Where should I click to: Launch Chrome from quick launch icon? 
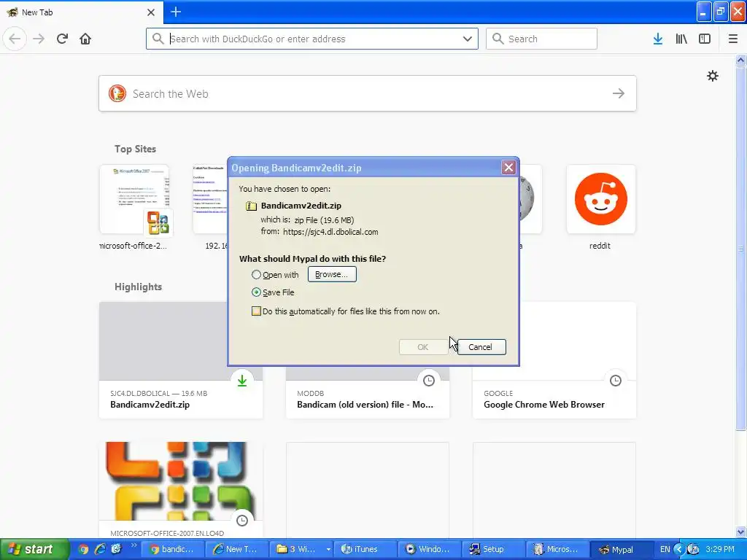pos(83,549)
